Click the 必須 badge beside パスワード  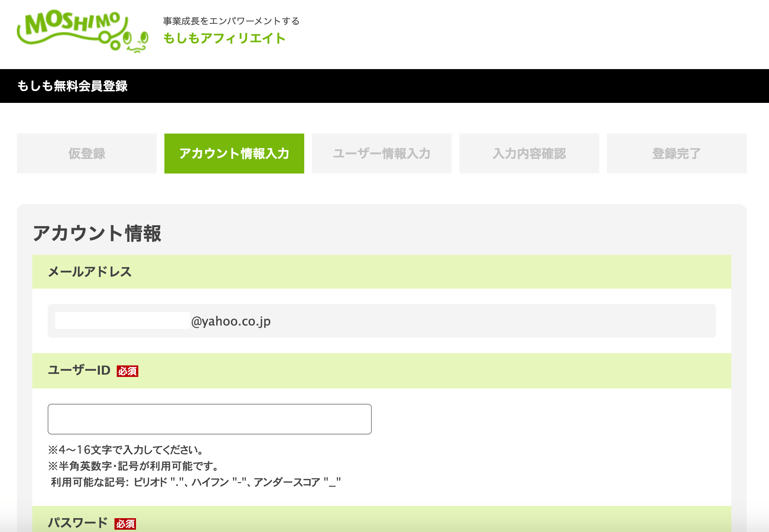tap(125, 524)
